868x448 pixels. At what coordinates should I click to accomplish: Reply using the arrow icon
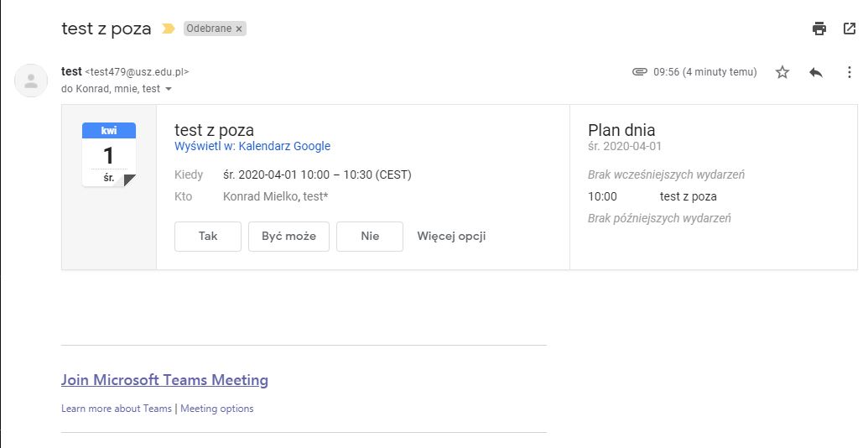[x=816, y=72]
